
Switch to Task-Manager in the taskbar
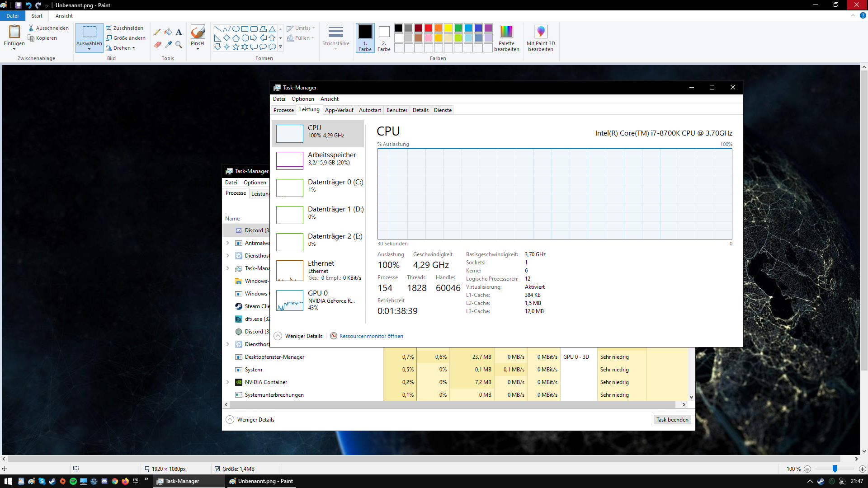182,481
